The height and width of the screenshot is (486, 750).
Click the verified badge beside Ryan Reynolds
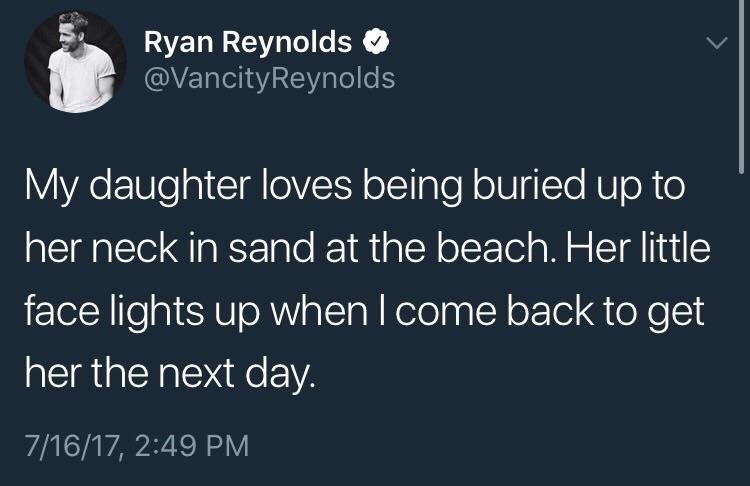[374, 42]
